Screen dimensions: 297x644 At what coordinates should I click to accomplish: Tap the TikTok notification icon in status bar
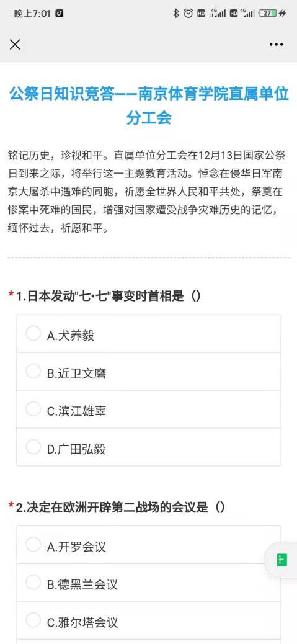tap(59, 14)
